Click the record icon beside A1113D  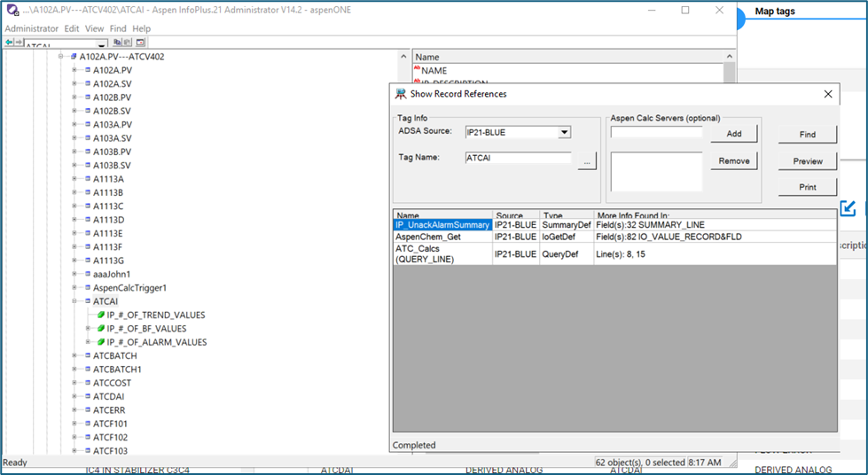tap(88, 220)
